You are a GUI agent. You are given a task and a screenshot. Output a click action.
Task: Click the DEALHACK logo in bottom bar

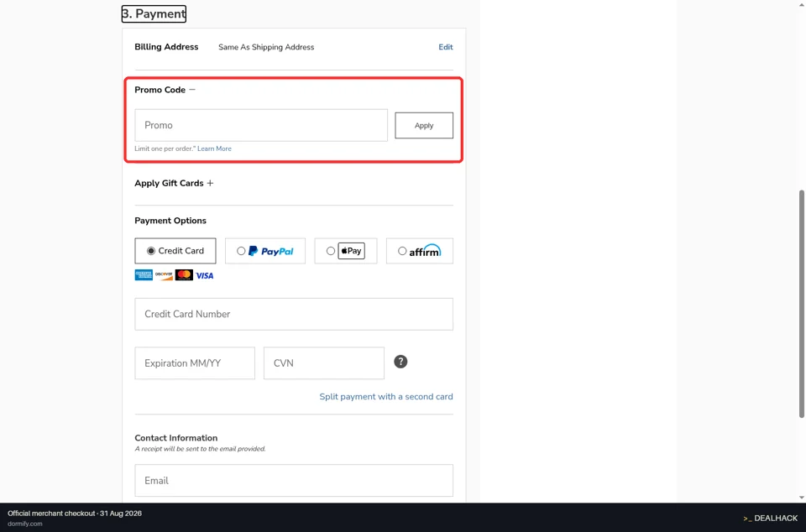point(770,518)
